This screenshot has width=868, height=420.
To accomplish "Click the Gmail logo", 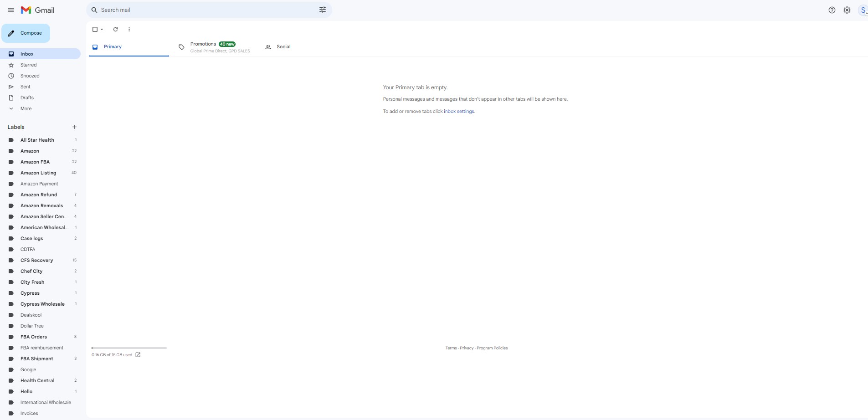I will (38, 10).
